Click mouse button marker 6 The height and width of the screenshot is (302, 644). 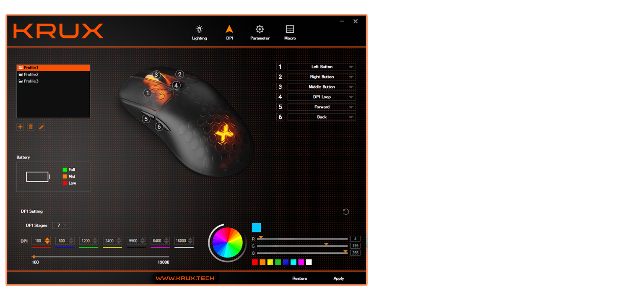pyautogui.click(x=159, y=126)
